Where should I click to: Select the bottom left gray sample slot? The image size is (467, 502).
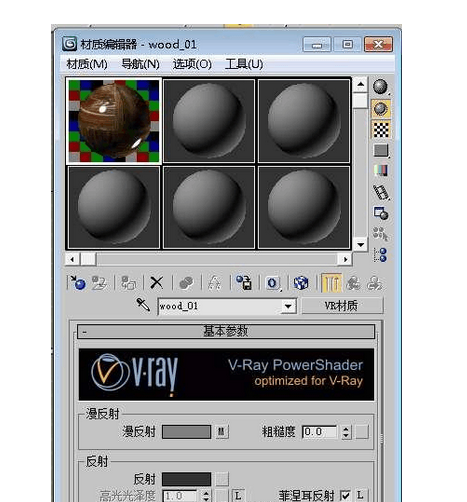pyautogui.click(x=114, y=208)
